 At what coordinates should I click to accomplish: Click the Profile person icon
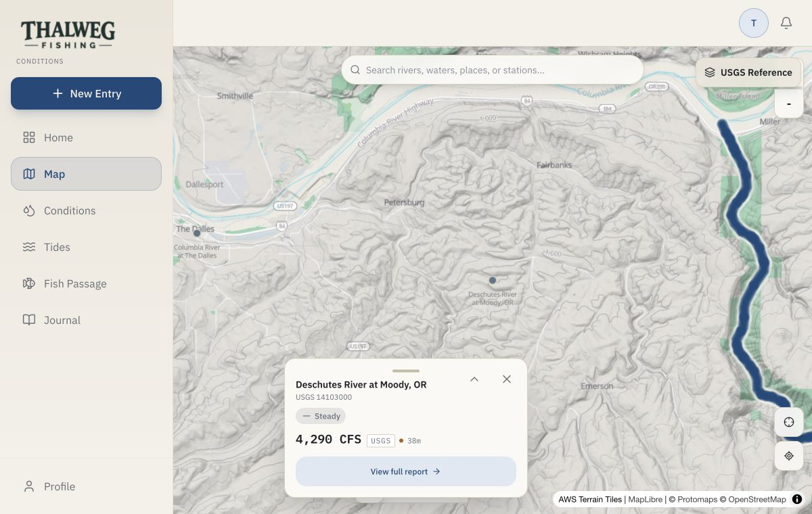(x=29, y=486)
